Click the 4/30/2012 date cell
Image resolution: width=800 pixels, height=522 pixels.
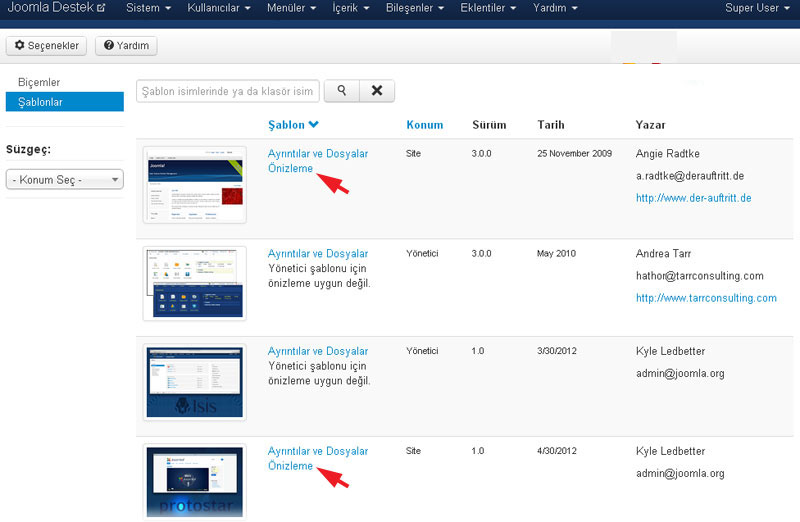[x=557, y=451]
